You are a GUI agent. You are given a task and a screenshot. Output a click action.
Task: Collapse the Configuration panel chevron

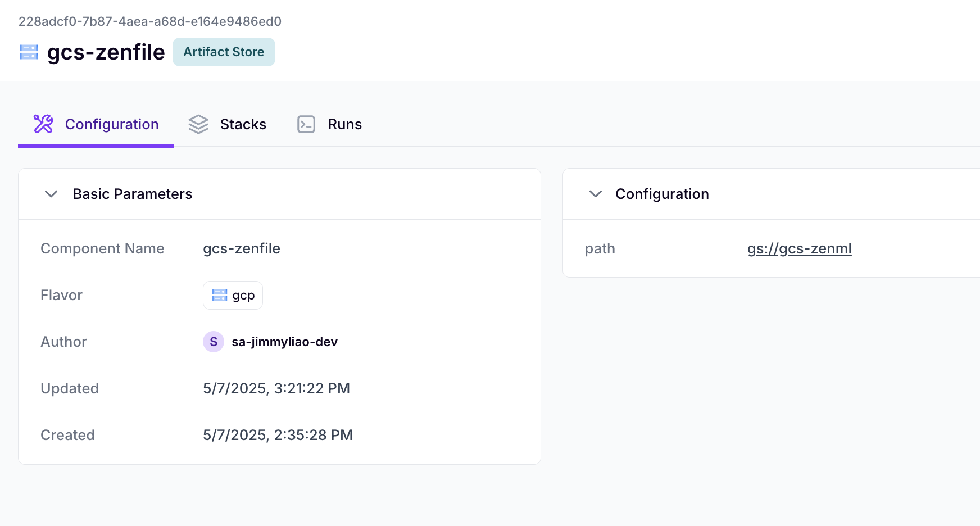[x=596, y=194]
